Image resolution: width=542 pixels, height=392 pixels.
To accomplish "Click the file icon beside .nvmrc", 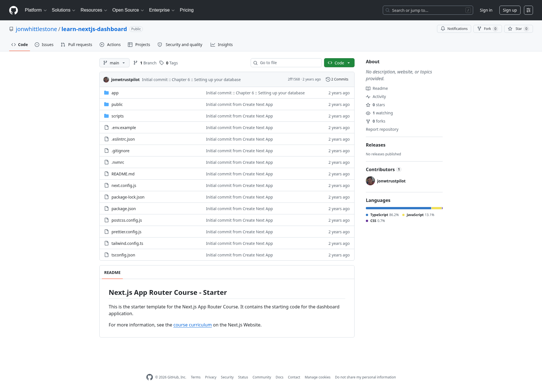I will point(106,162).
